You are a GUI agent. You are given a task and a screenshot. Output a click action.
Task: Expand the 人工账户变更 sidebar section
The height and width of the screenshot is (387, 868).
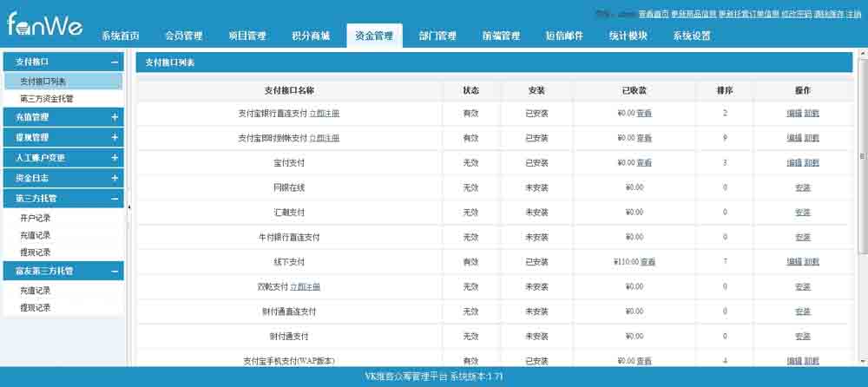tap(114, 158)
